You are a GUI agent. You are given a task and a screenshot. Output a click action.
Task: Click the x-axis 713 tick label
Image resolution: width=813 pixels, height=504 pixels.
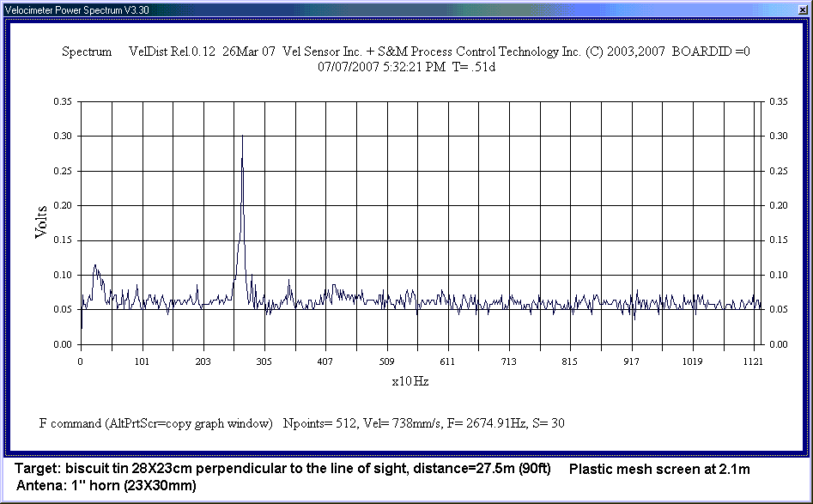508,362
